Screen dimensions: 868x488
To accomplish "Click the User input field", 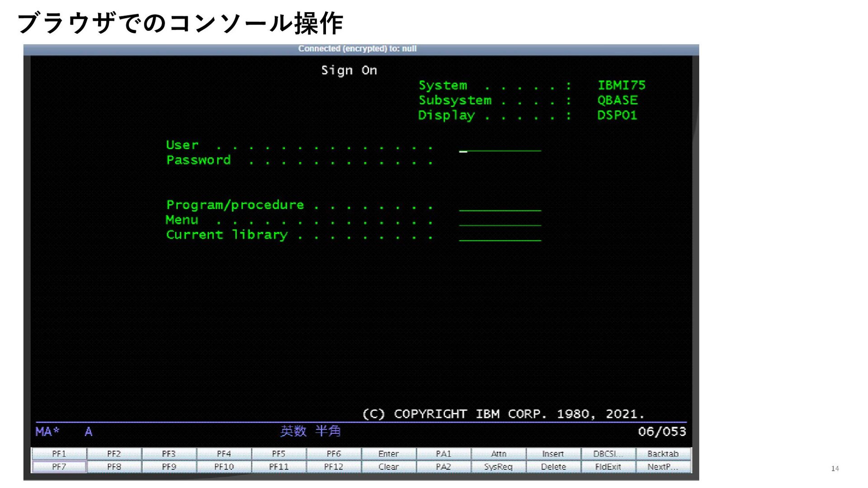I will tap(500, 146).
